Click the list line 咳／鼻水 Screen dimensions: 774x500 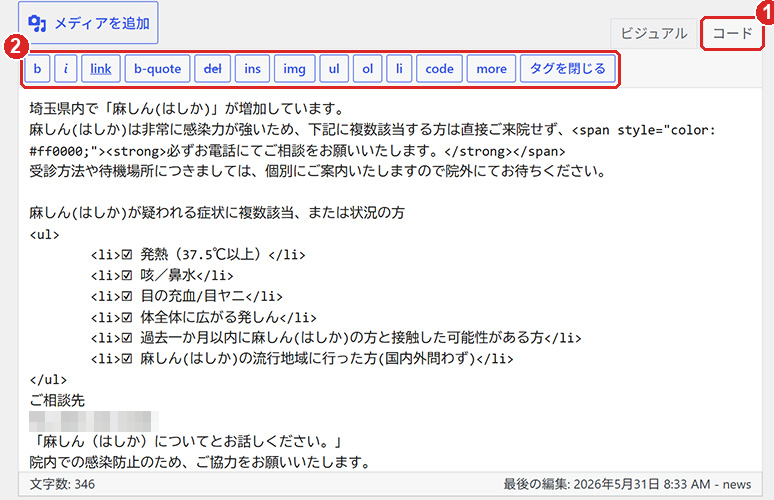point(162,275)
